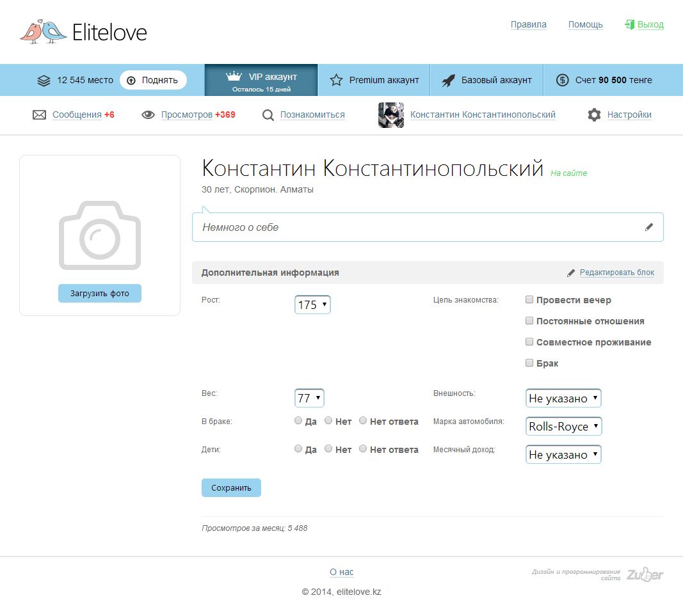Expand the car brand Rolls-Royce dropdown
The image size is (683, 616).
(x=563, y=427)
